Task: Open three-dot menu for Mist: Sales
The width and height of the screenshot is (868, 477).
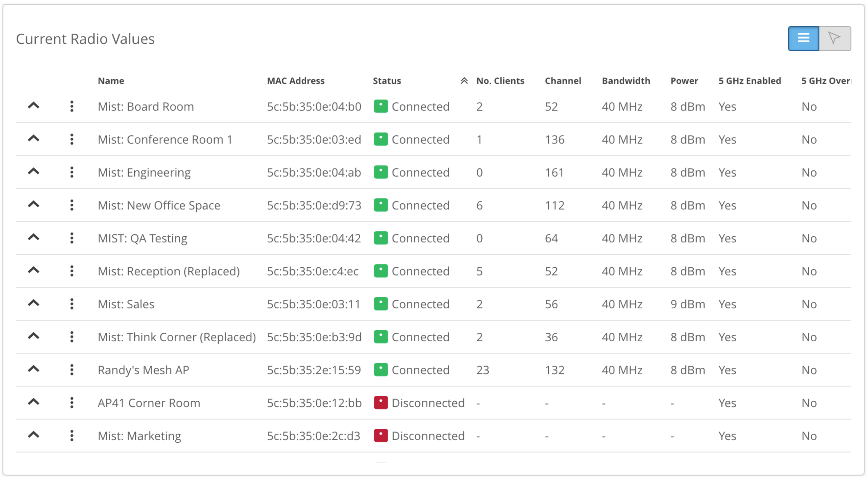Action: pos(72,304)
